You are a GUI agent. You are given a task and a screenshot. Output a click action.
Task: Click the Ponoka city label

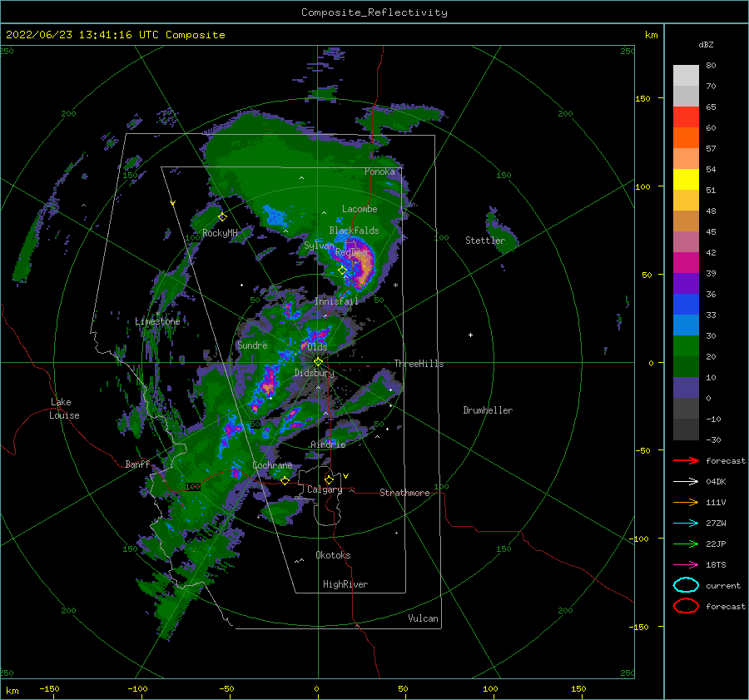click(x=379, y=171)
